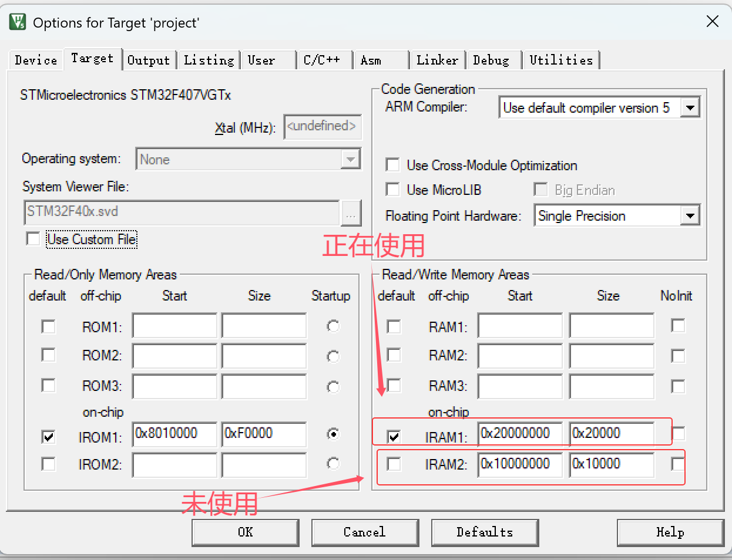Enable Use Custom File checkbox

tap(33, 239)
